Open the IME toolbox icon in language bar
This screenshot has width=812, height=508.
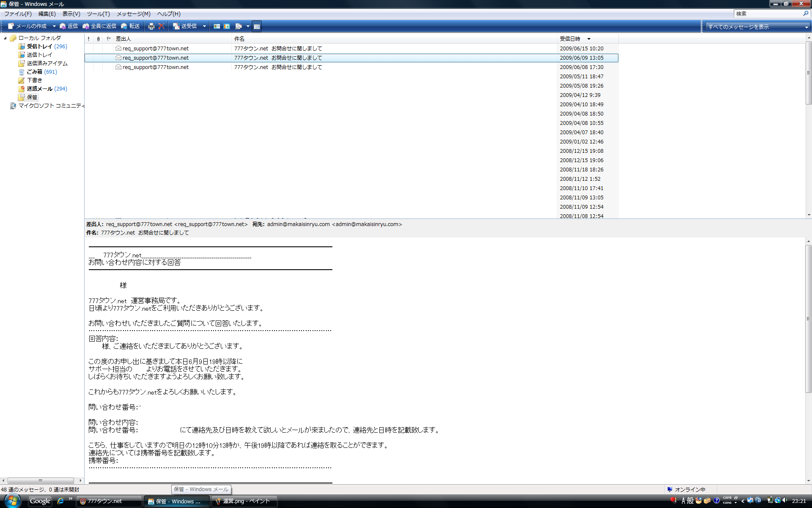[707, 501]
